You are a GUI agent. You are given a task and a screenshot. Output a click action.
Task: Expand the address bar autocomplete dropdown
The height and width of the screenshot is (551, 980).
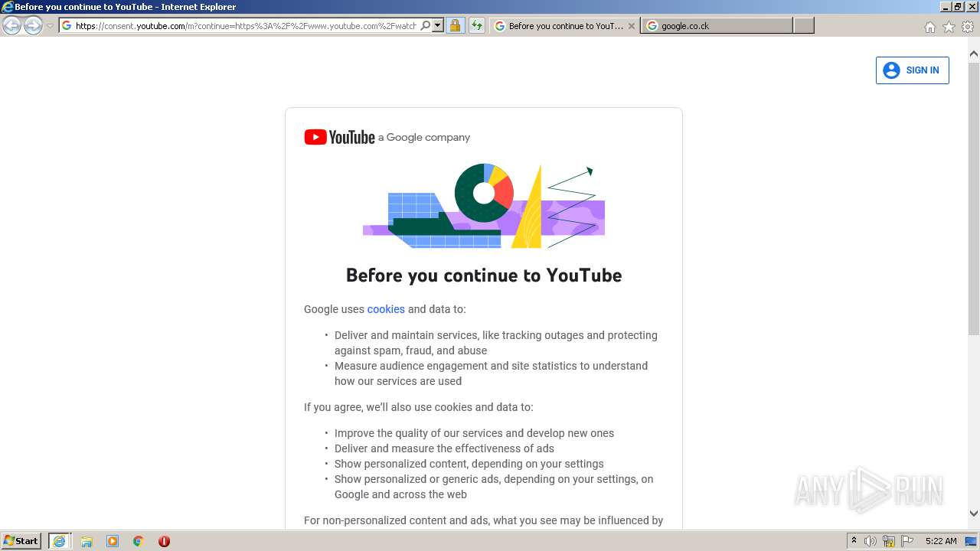tap(438, 26)
